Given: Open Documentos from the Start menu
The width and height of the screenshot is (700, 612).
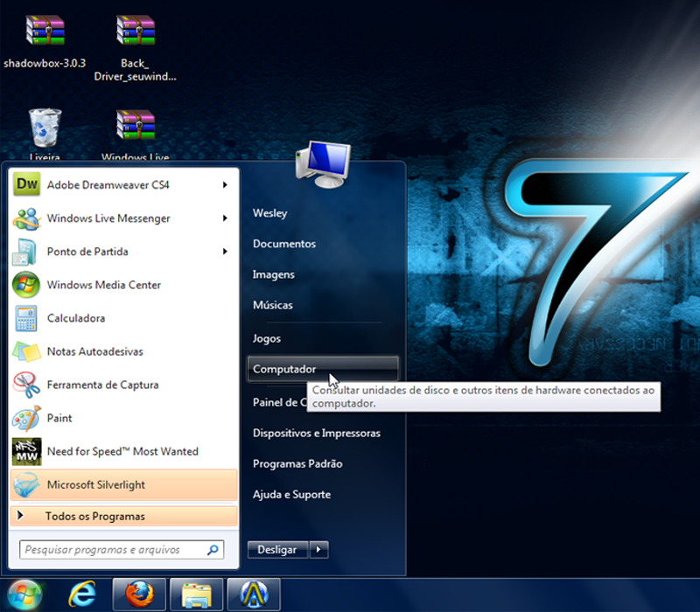Looking at the screenshot, I should click(284, 244).
